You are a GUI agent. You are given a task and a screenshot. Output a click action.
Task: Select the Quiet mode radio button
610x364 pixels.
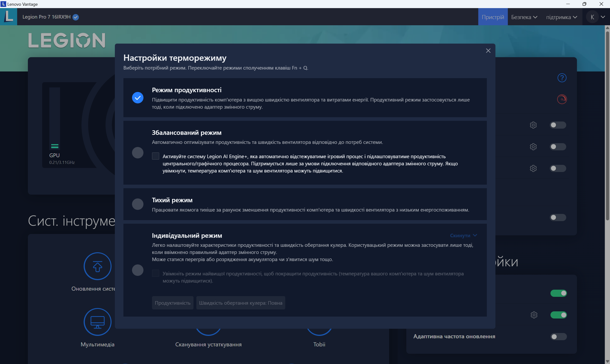coord(137,204)
